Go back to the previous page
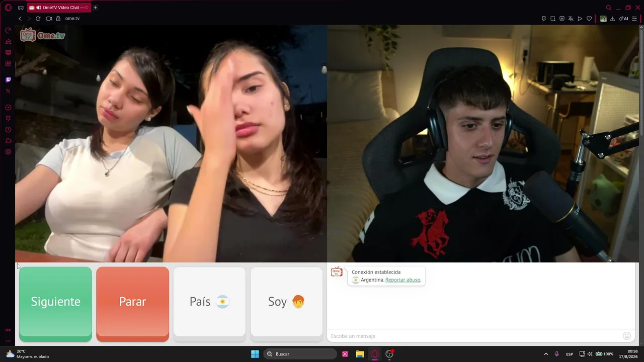The width and height of the screenshot is (644, 362). coord(20,19)
